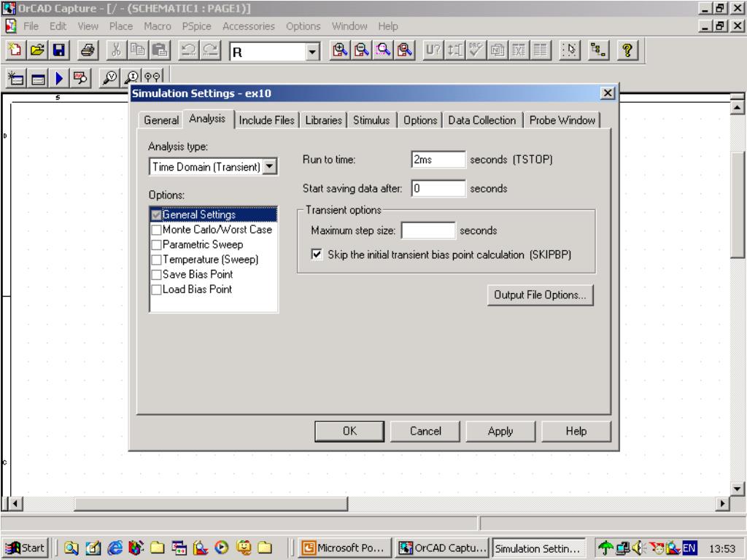
Task: Enable the Parametric Sweep option
Action: coord(156,245)
